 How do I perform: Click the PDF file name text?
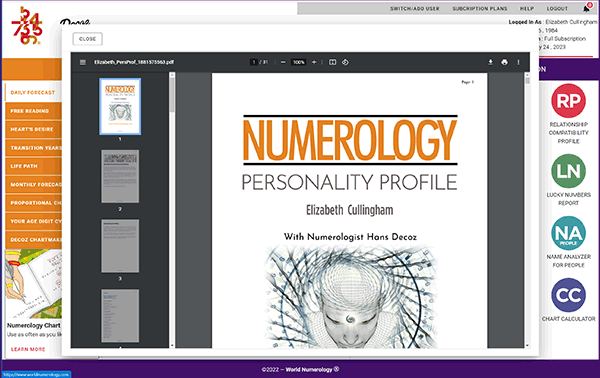click(x=134, y=62)
